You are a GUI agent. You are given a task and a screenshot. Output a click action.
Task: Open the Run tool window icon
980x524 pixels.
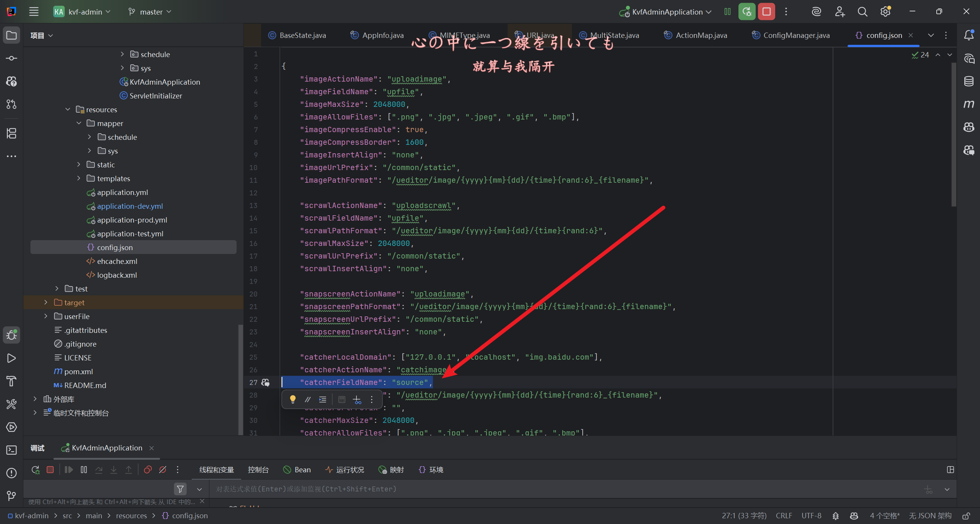(x=11, y=358)
